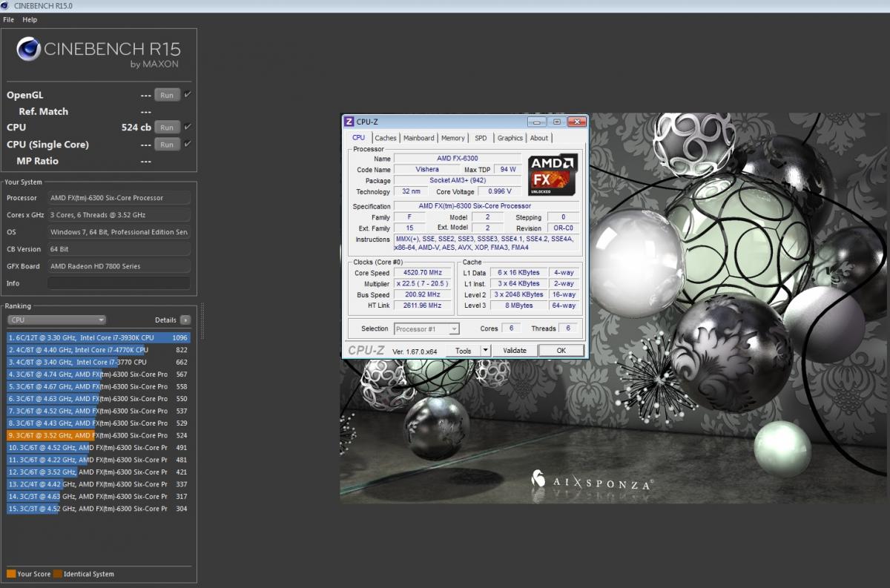Click the Your Score orange legend swatch
The image size is (890, 588).
click(11, 574)
